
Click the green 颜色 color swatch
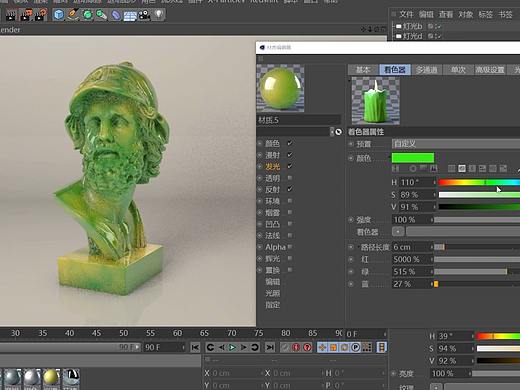pyautogui.click(x=413, y=158)
